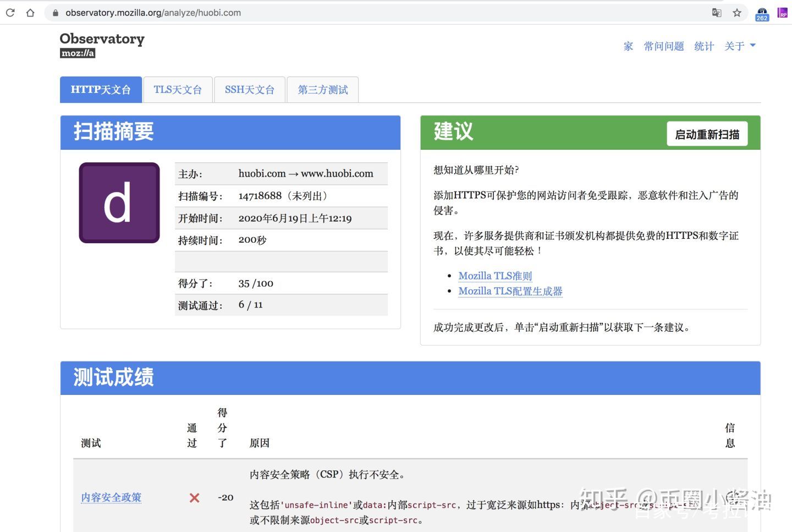
Task: Click the tests passed value 6 / 11
Action: [x=251, y=305]
